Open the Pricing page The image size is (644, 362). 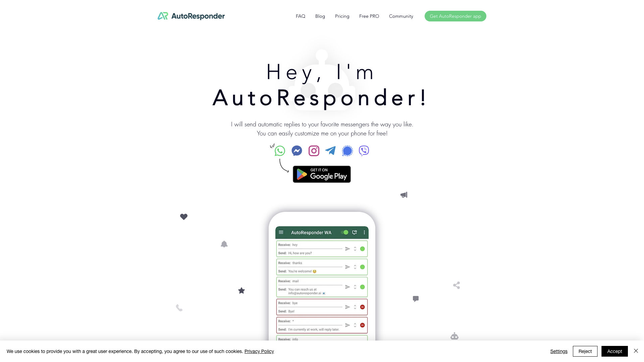[x=342, y=16]
